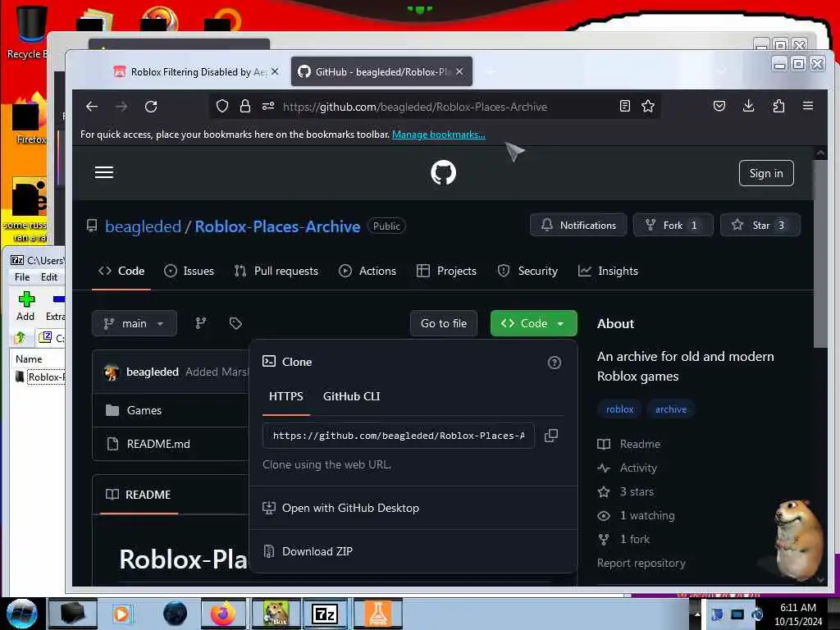Click Report repository link
Screen dimensions: 840x630
(x=641, y=563)
